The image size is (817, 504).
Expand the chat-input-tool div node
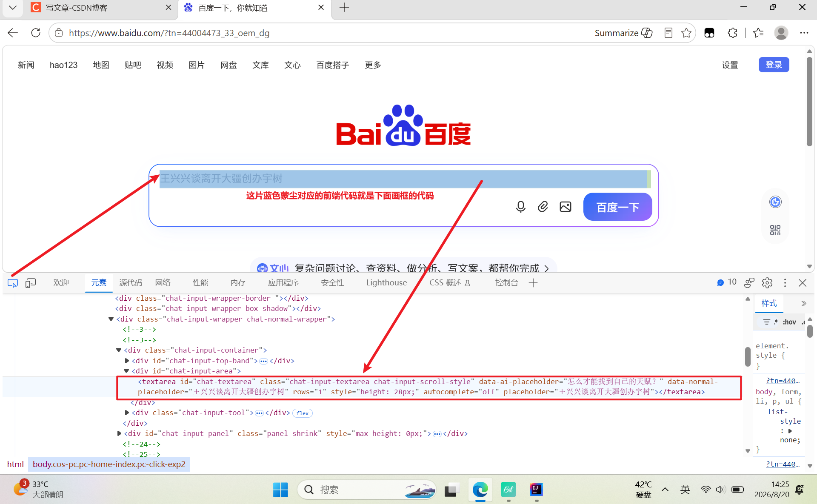pos(127,413)
